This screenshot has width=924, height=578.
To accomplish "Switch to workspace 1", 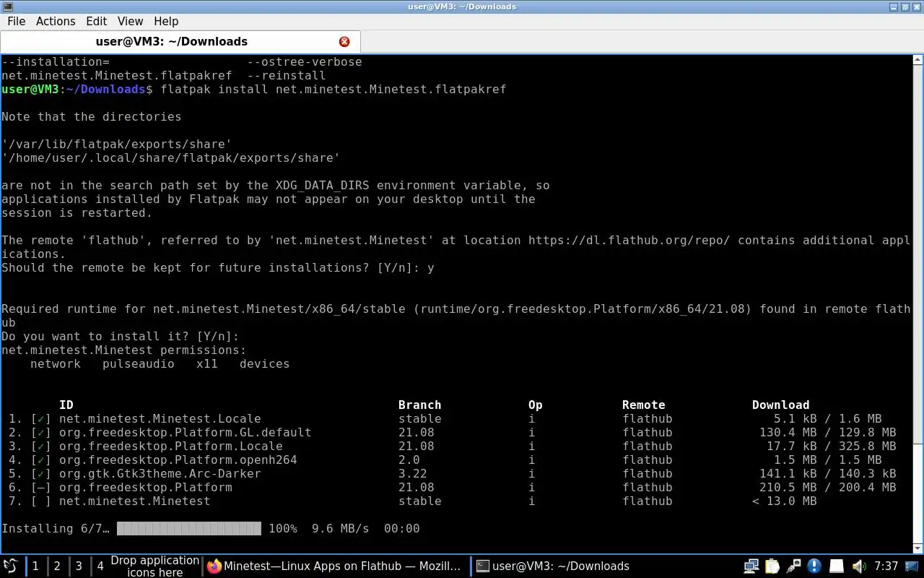I will [35, 566].
